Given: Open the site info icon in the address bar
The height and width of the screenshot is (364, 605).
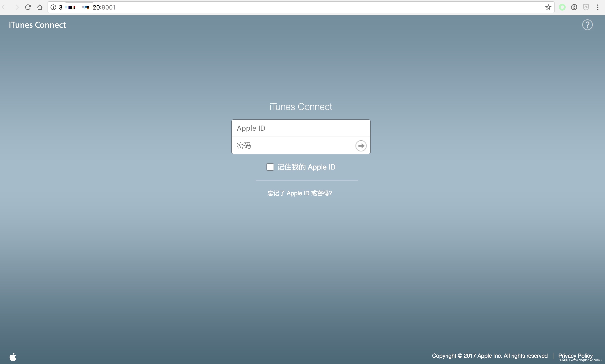Looking at the screenshot, I should click(53, 7).
